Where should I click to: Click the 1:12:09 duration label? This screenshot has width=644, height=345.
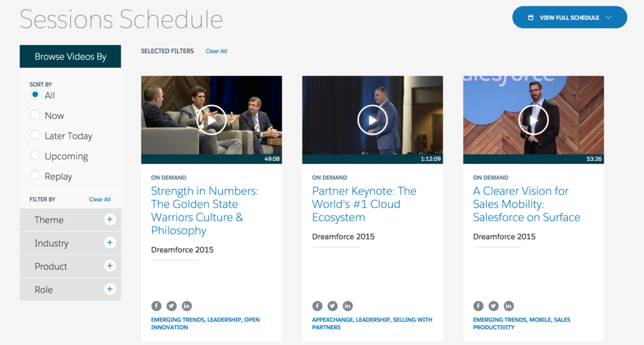[430, 159]
